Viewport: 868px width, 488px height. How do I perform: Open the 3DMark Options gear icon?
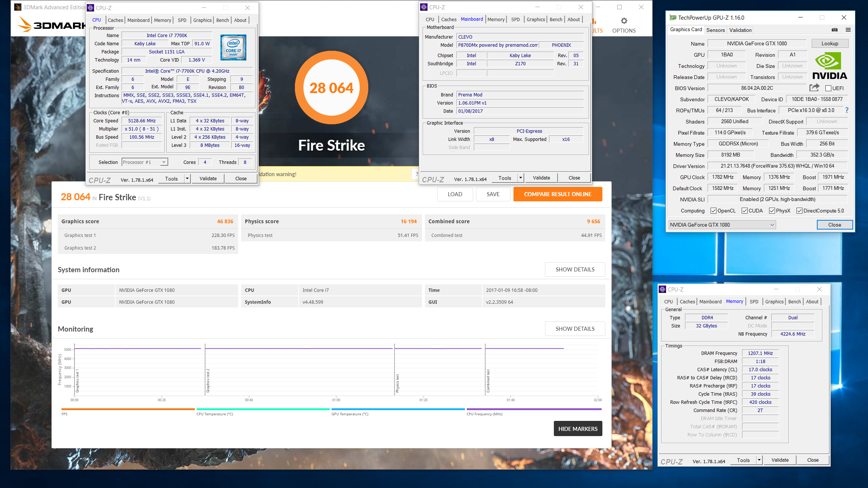click(624, 21)
